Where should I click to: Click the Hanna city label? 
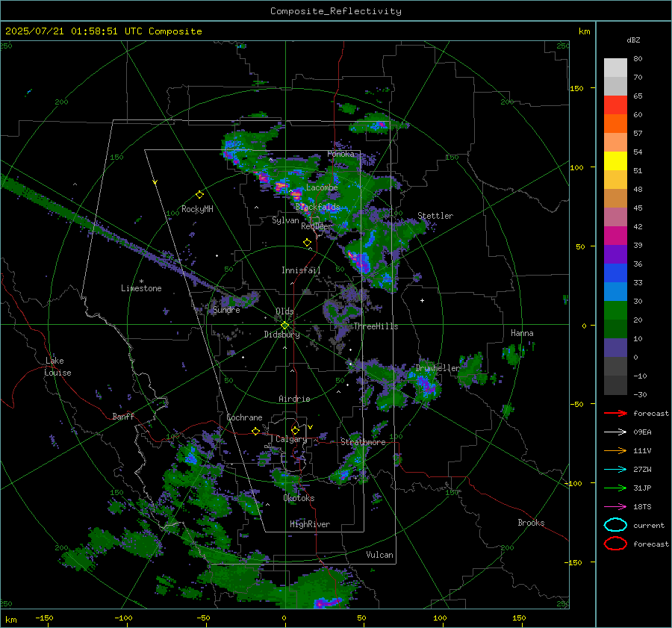click(522, 333)
